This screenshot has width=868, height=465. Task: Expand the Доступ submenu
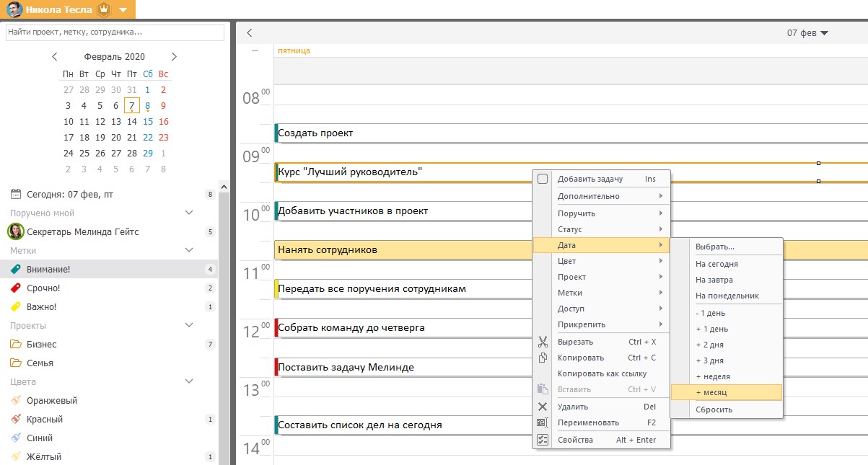(x=602, y=309)
